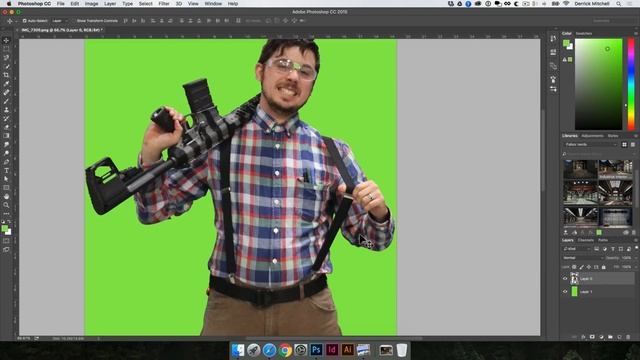640x360 pixels.
Task: Select the Crop tool
Action: click(x=6, y=75)
